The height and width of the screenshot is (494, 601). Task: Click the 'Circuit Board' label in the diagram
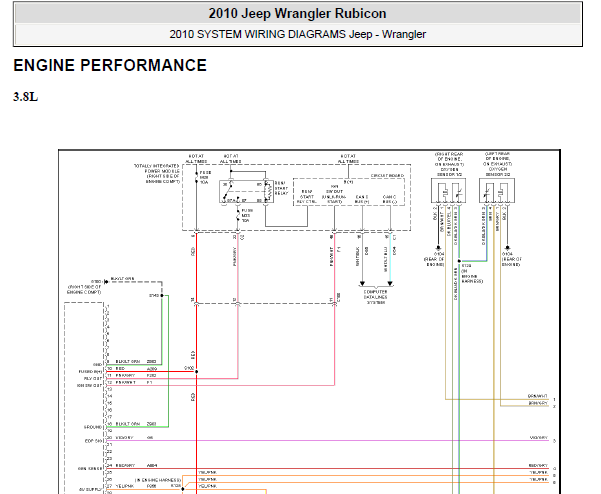[387, 176]
